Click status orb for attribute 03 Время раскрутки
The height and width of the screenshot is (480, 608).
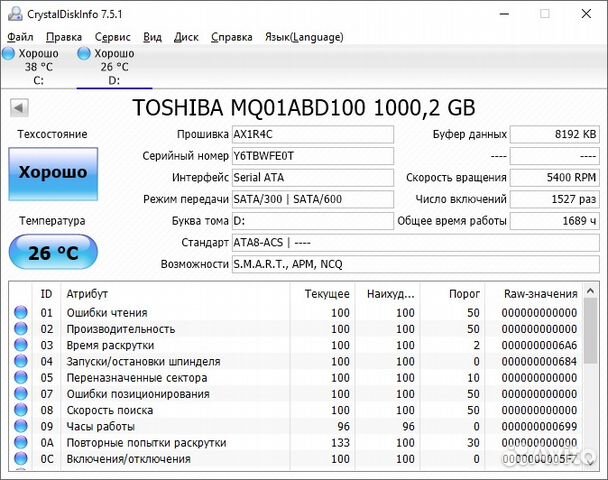(21, 345)
